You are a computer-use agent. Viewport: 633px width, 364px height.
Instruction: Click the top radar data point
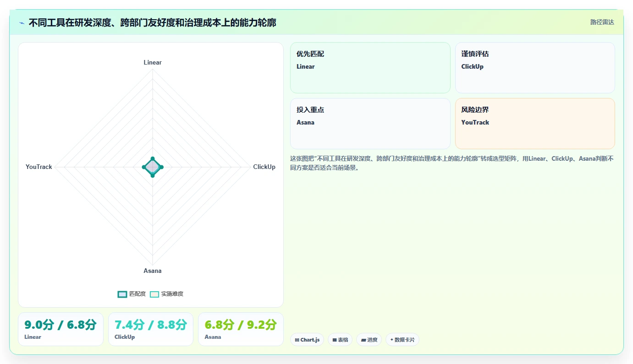(153, 159)
